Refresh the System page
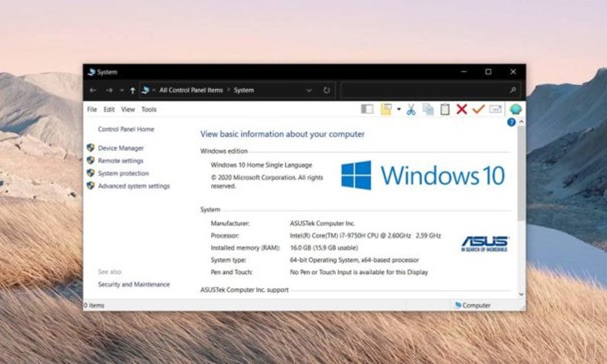 [327, 90]
